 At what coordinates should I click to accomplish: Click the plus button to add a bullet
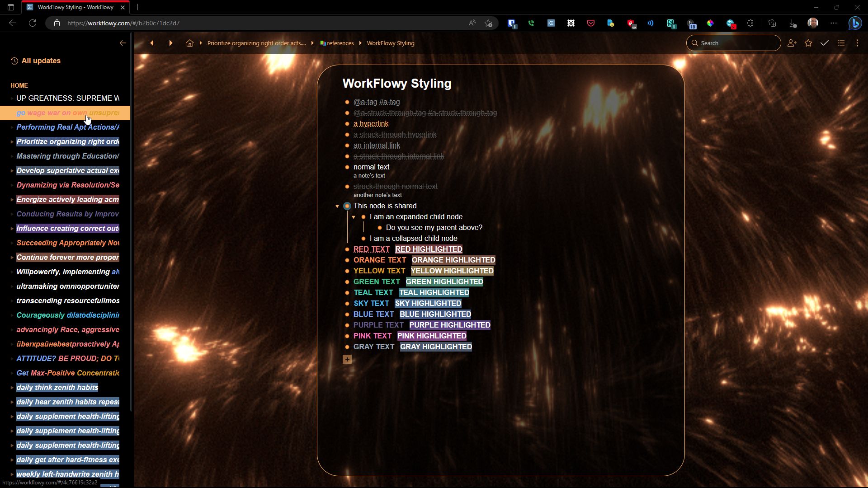[x=347, y=359]
